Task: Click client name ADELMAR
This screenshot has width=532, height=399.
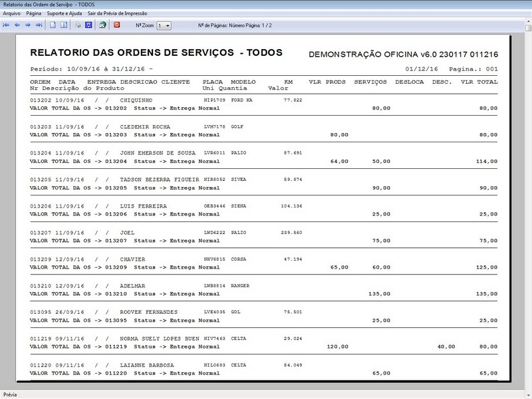Action: point(132,286)
